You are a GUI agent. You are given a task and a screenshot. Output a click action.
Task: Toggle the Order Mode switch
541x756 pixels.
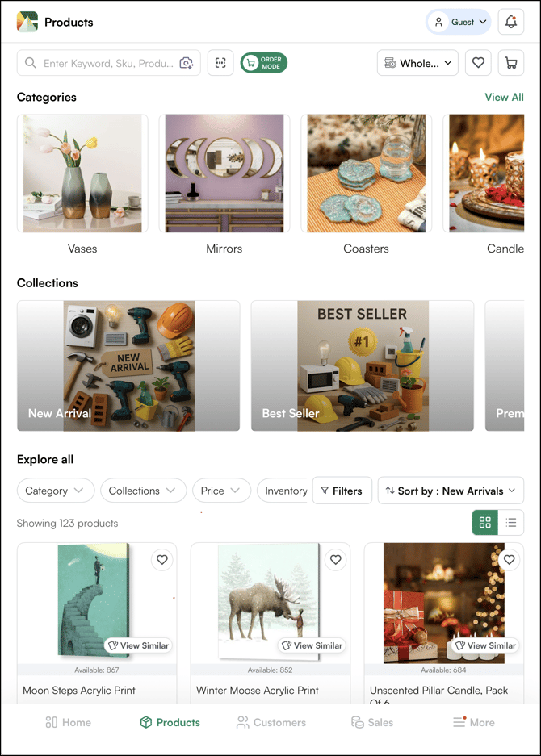click(x=263, y=63)
